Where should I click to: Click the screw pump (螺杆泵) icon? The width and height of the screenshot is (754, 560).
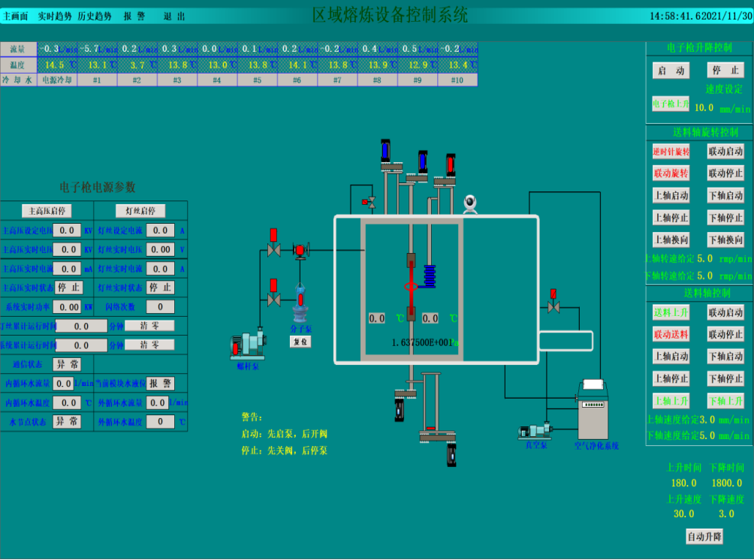click(248, 345)
